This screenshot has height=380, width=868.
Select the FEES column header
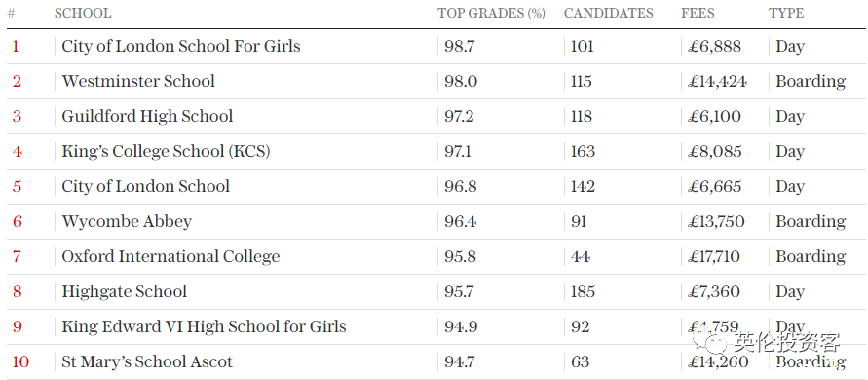[x=698, y=14]
